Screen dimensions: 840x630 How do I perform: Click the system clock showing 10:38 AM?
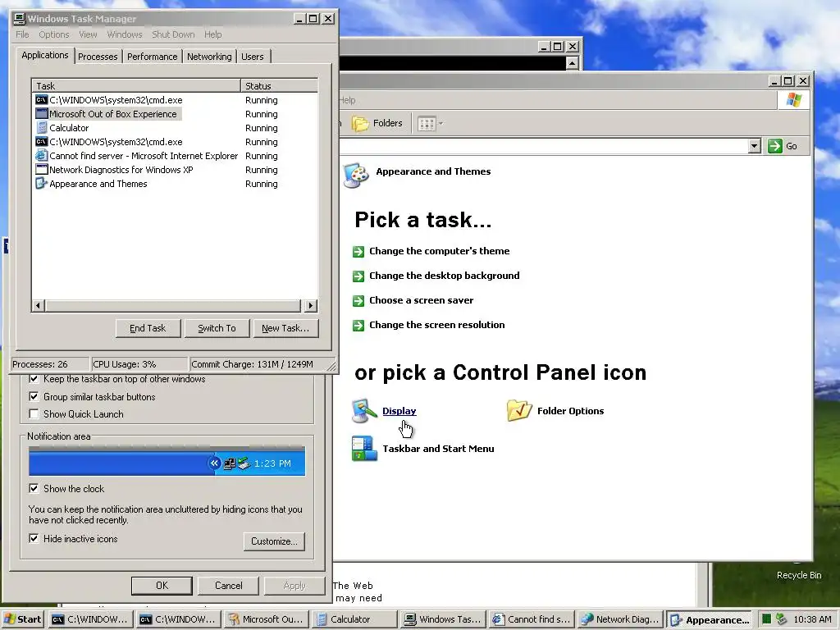click(812, 619)
